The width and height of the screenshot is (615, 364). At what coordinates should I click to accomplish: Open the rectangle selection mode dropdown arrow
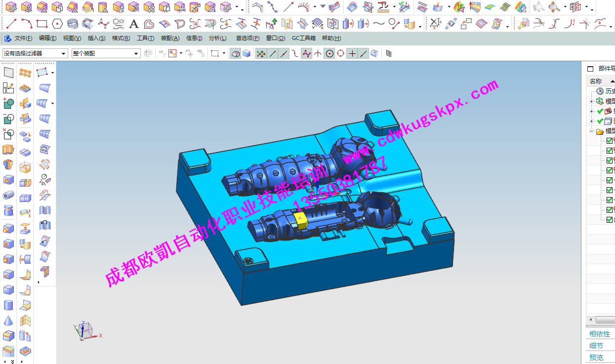224,53
